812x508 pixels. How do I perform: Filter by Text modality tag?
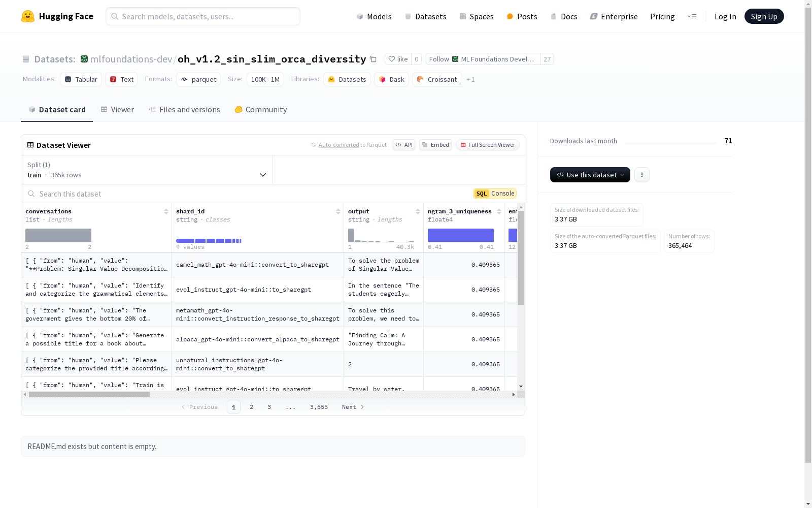(x=122, y=79)
